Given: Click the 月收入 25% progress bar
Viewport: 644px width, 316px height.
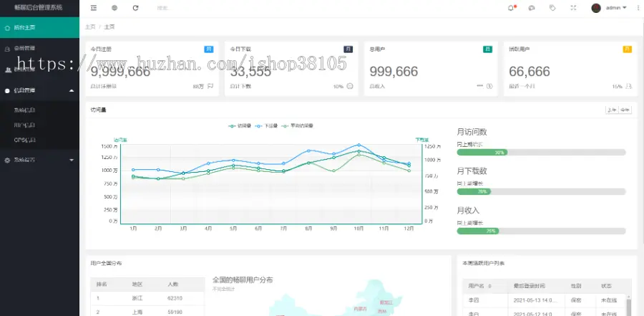Looking at the screenshot, I should [x=541, y=231].
